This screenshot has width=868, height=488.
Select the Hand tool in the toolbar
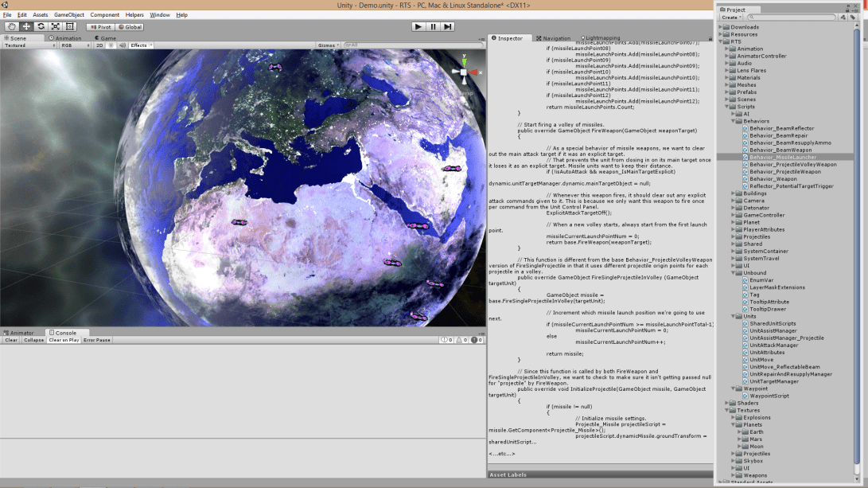12,26
